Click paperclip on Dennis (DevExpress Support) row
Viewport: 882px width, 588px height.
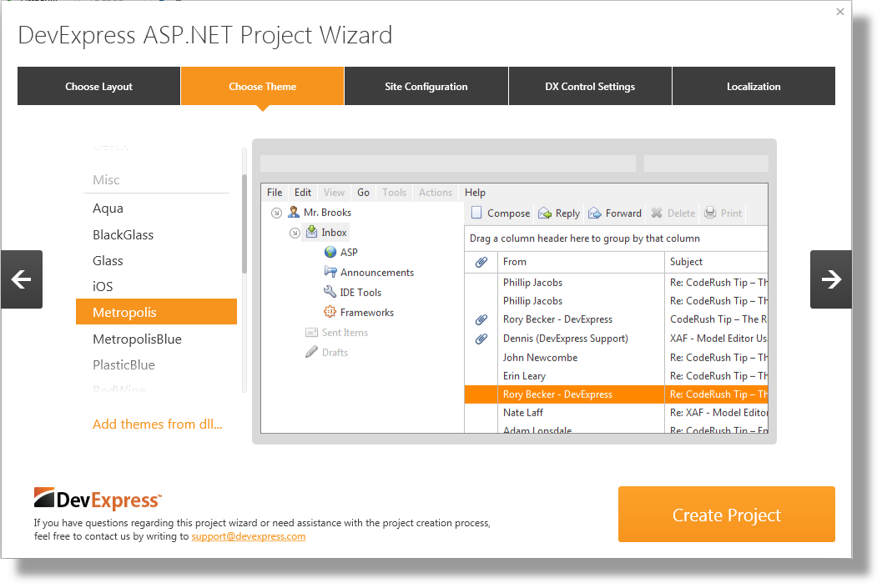pyautogui.click(x=481, y=339)
